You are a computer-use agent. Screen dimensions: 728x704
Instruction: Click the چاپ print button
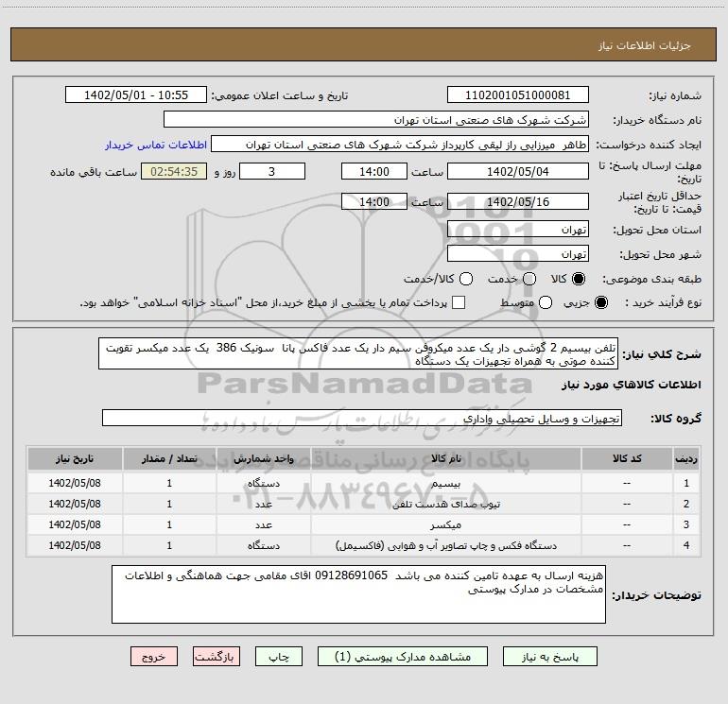click(279, 657)
